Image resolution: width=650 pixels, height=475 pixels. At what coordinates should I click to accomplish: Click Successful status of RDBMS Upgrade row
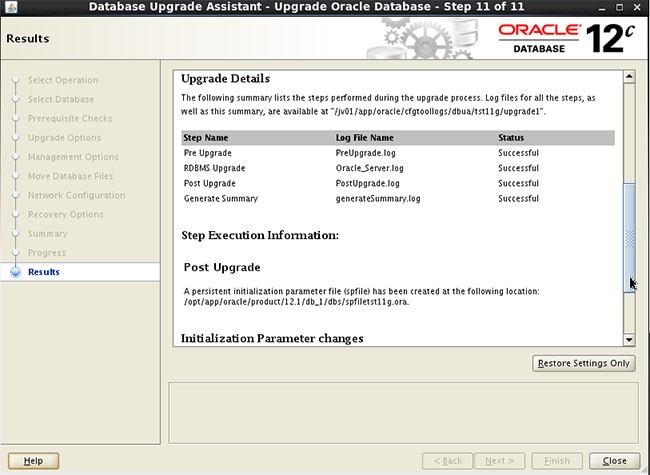tap(519, 168)
